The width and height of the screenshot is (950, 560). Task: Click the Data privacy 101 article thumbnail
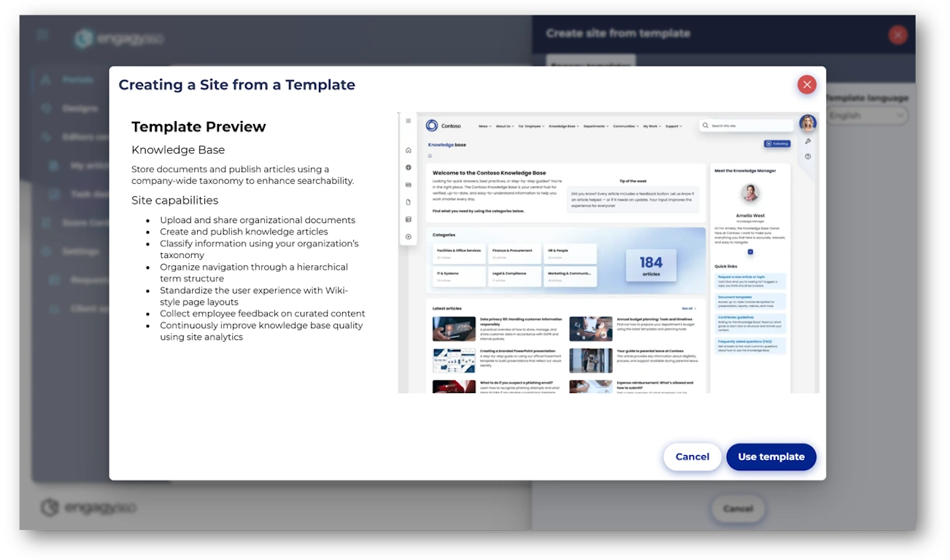click(x=454, y=329)
